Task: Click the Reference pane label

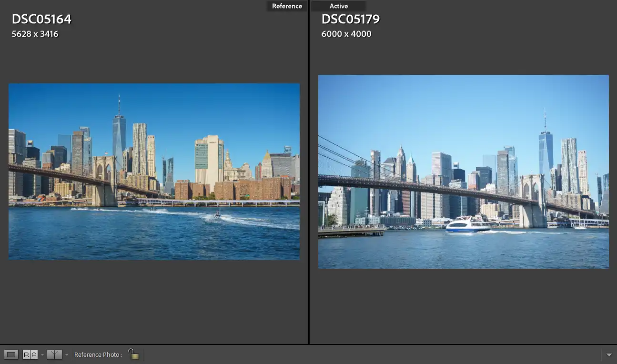Action: 287,6
